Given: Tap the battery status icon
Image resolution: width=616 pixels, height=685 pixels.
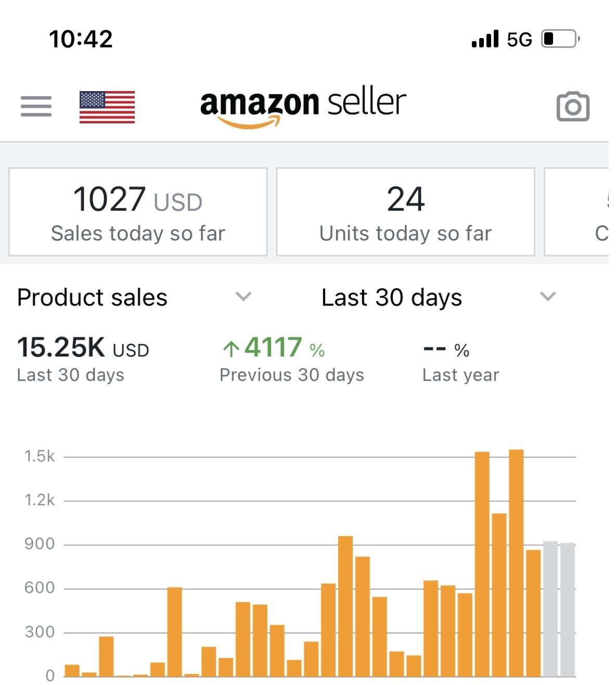Looking at the screenshot, I should [560, 39].
